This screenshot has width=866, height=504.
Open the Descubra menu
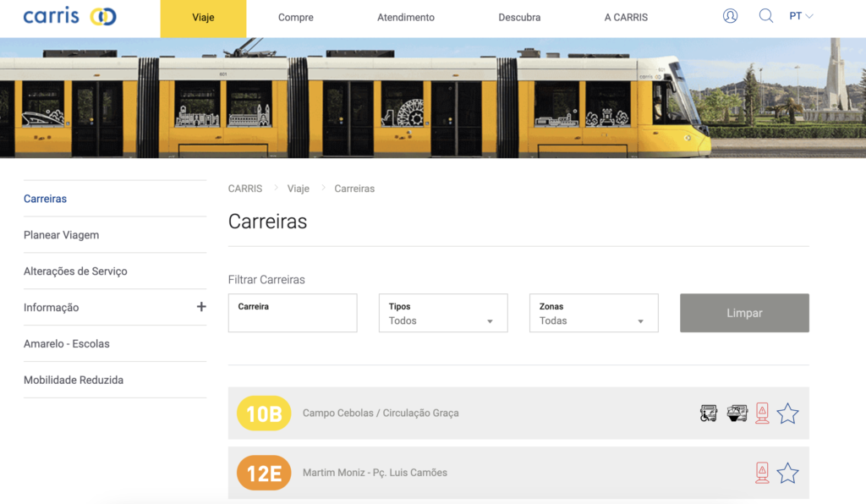(520, 18)
